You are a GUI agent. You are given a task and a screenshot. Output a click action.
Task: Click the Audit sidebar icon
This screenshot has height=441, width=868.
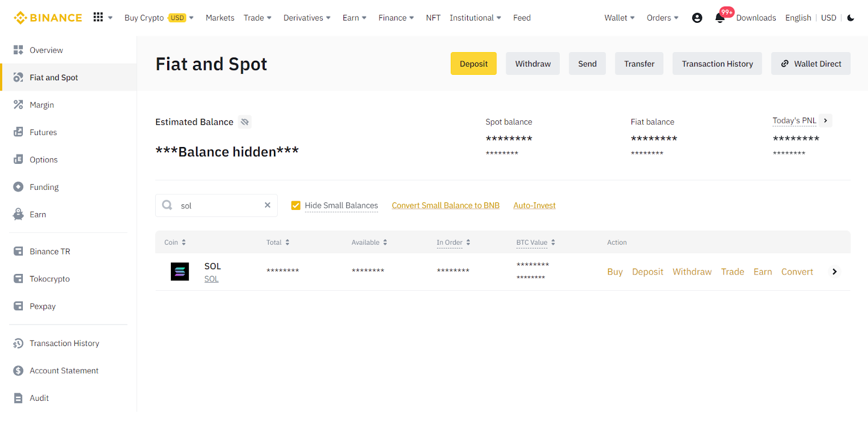(18, 398)
